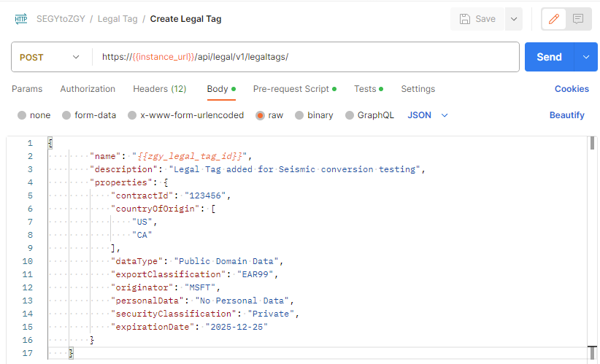Open the Cookies link
Image resolution: width=600 pixels, height=364 pixels.
tap(572, 89)
